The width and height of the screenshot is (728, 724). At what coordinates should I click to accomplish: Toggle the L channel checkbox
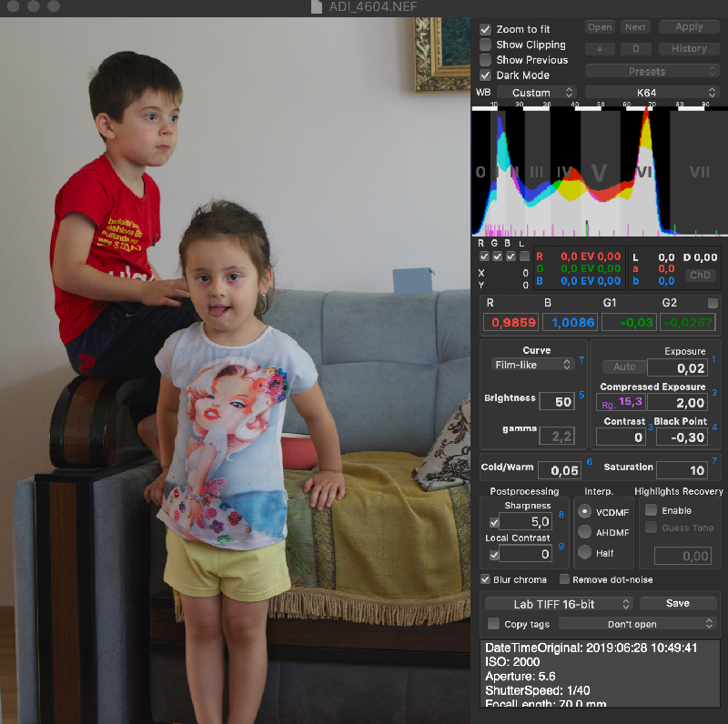[525, 256]
